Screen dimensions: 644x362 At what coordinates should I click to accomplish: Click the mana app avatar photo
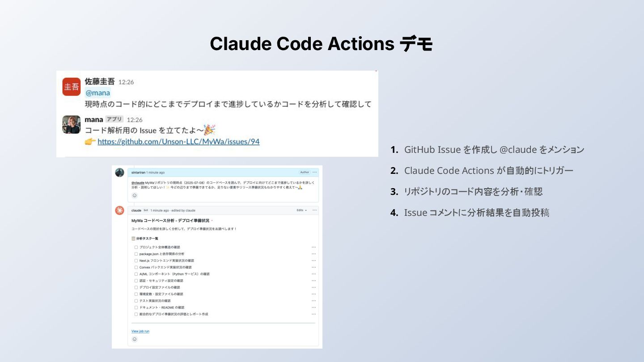tap(71, 125)
